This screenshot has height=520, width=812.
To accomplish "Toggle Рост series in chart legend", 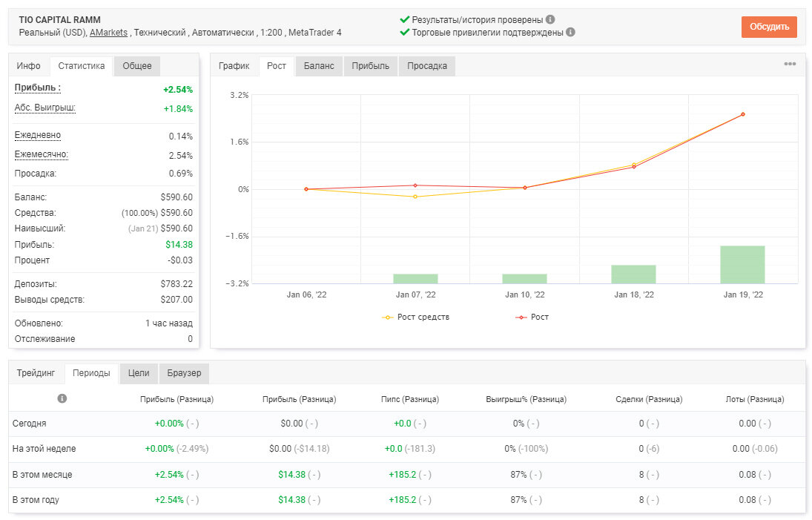I will click(532, 317).
